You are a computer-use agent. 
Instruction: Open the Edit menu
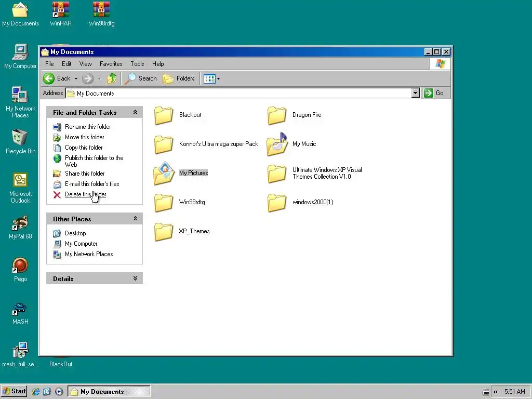tap(66, 64)
